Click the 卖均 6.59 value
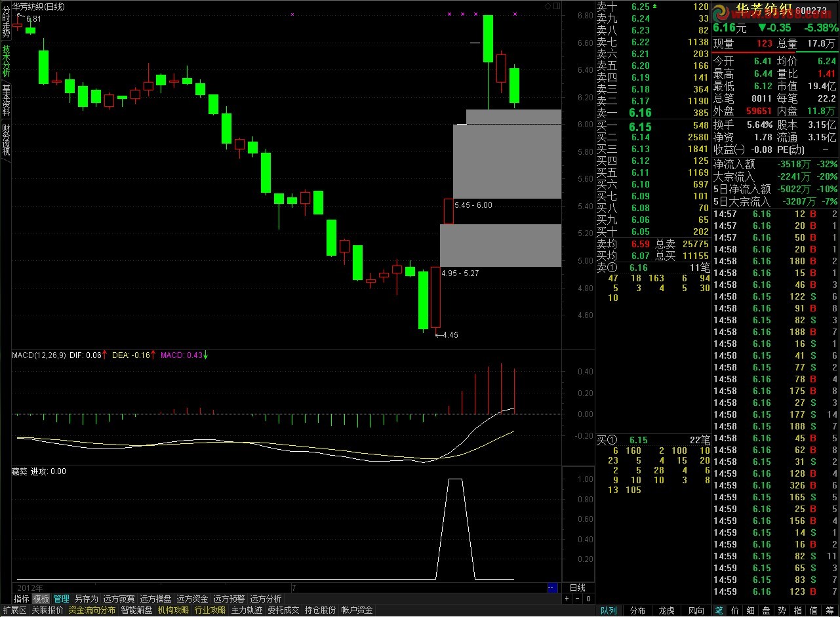Screen dimensions: 840x617 [639, 244]
